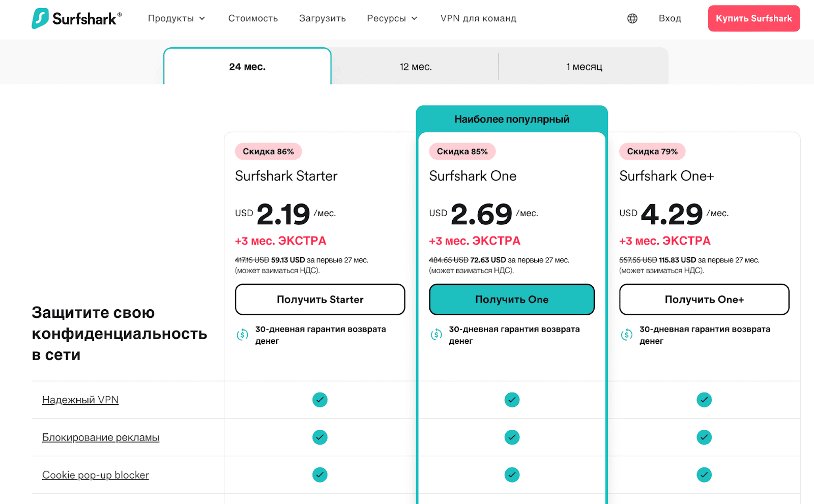
Task: Select the 24 мес. plan tab
Action: click(x=247, y=67)
